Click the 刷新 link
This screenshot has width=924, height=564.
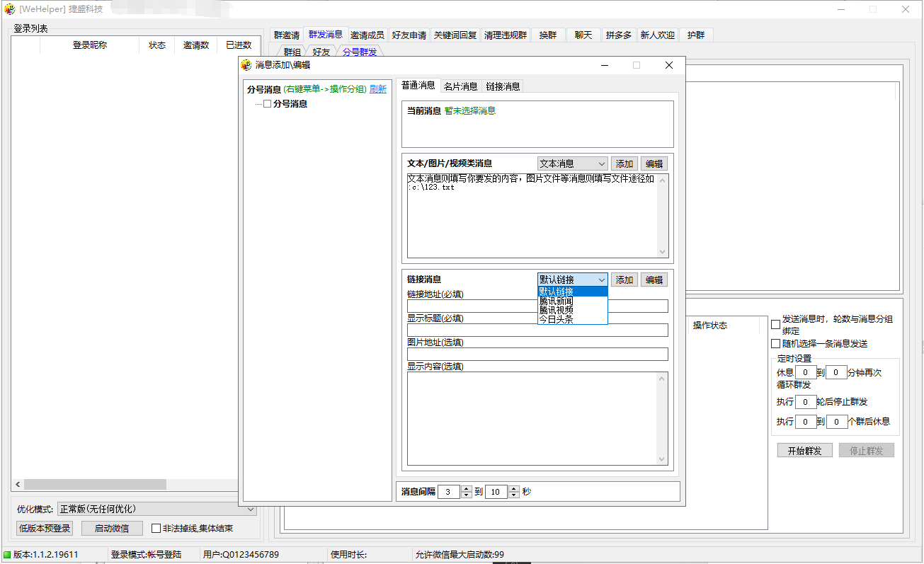tap(378, 89)
